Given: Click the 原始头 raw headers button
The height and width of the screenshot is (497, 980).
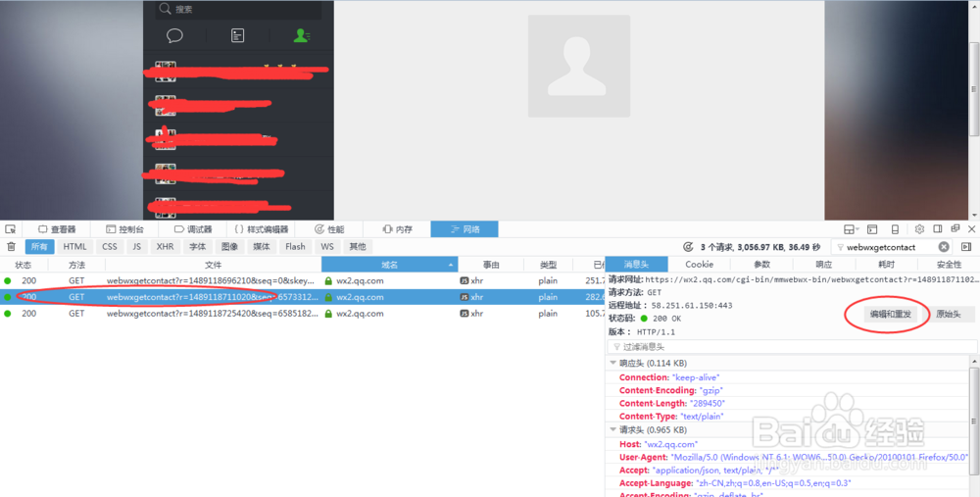Looking at the screenshot, I should coord(948,315).
